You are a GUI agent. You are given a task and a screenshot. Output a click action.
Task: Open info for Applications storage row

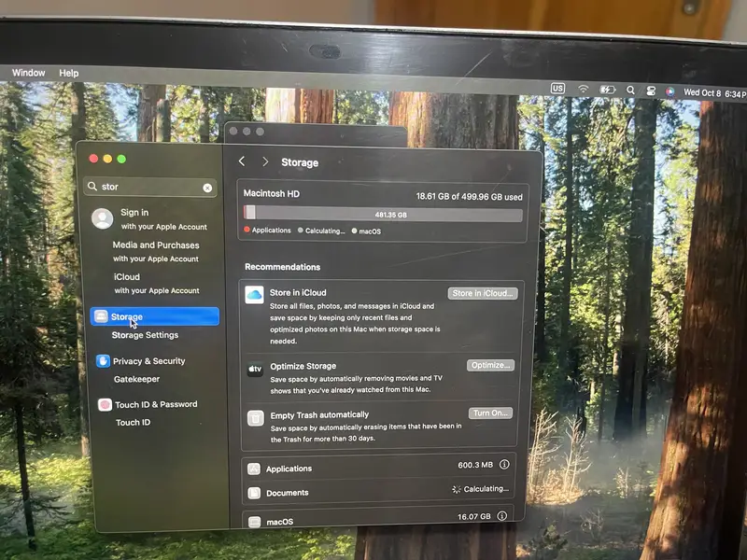[x=504, y=465]
